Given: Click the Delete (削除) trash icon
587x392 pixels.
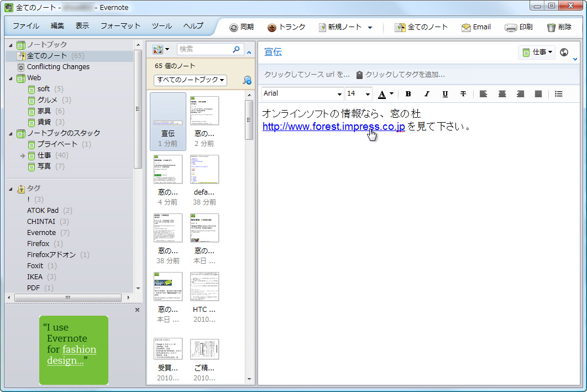Looking at the screenshot, I should tap(551, 27).
